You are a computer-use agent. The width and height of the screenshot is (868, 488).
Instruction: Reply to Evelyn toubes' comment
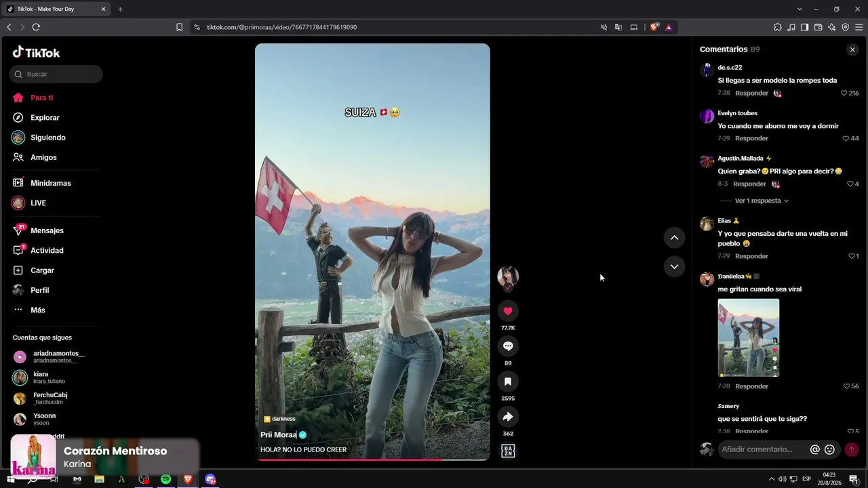pyautogui.click(x=751, y=138)
